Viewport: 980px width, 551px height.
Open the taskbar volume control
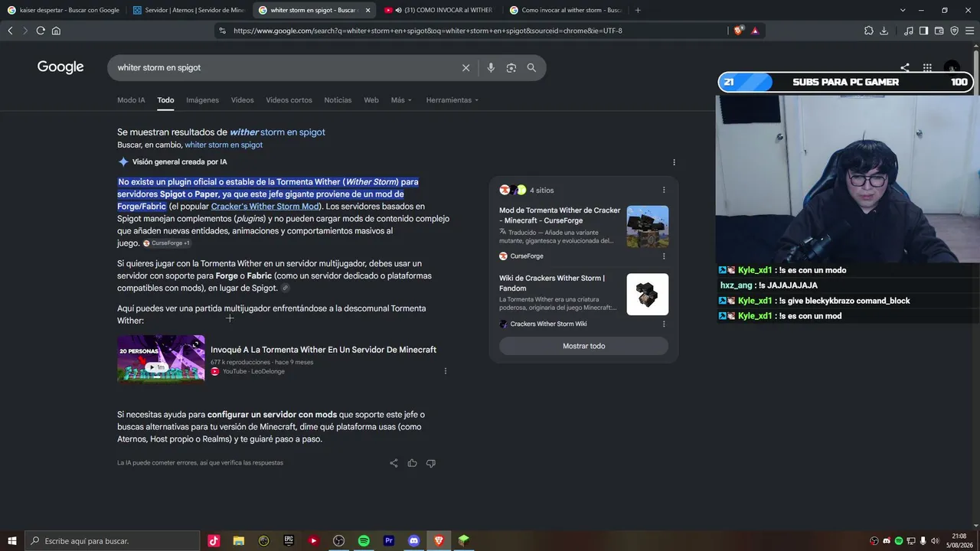click(935, 541)
